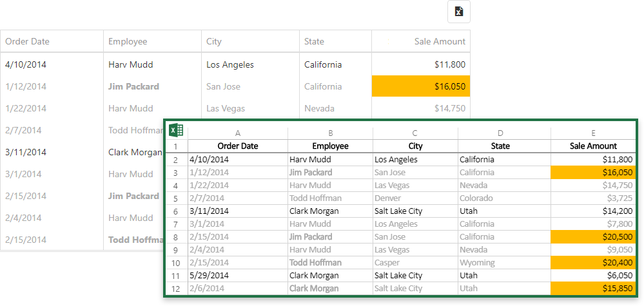Click the State column header in grid

pos(314,41)
